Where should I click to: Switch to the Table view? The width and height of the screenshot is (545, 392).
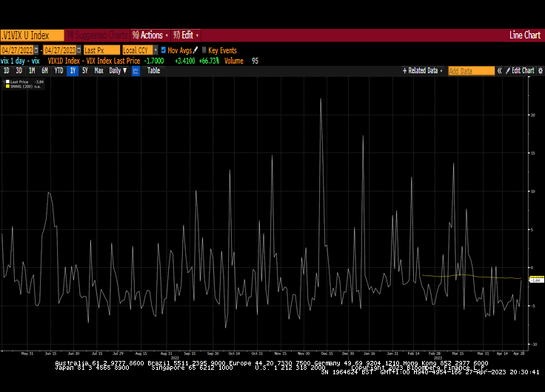(153, 71)
